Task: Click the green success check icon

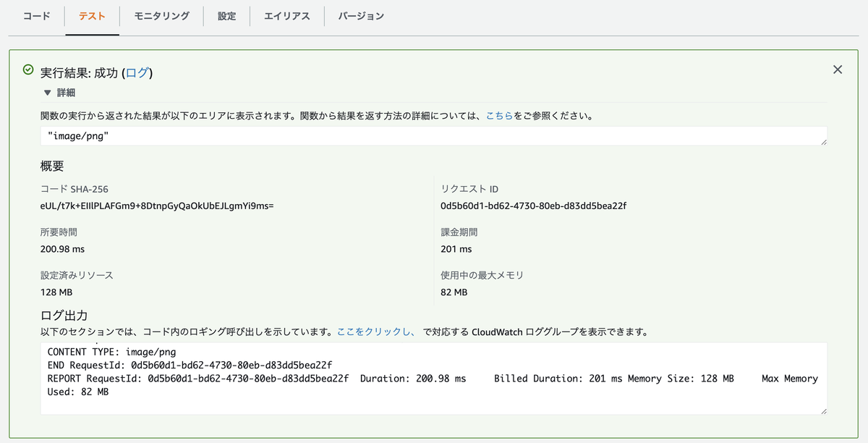Action: coord(28,70)
